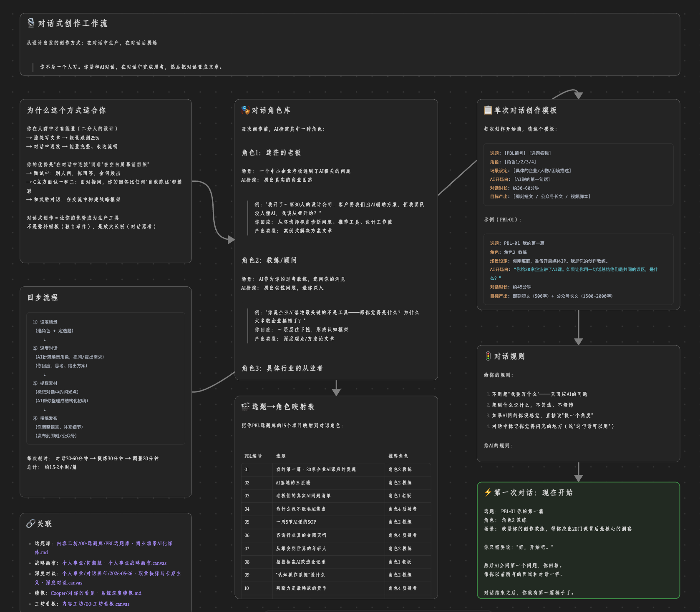
Task: Click the line 每次耗时: 对话30-60分钟
Action: click(x=93, y=458)
